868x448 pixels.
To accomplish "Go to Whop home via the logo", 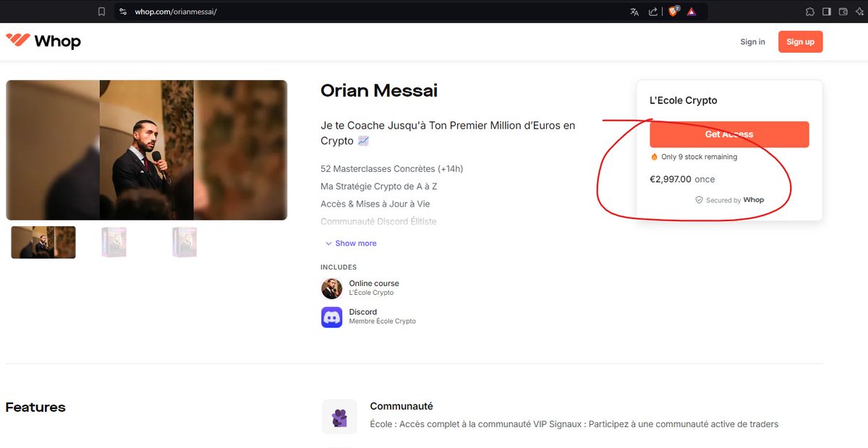I will 43,41.
